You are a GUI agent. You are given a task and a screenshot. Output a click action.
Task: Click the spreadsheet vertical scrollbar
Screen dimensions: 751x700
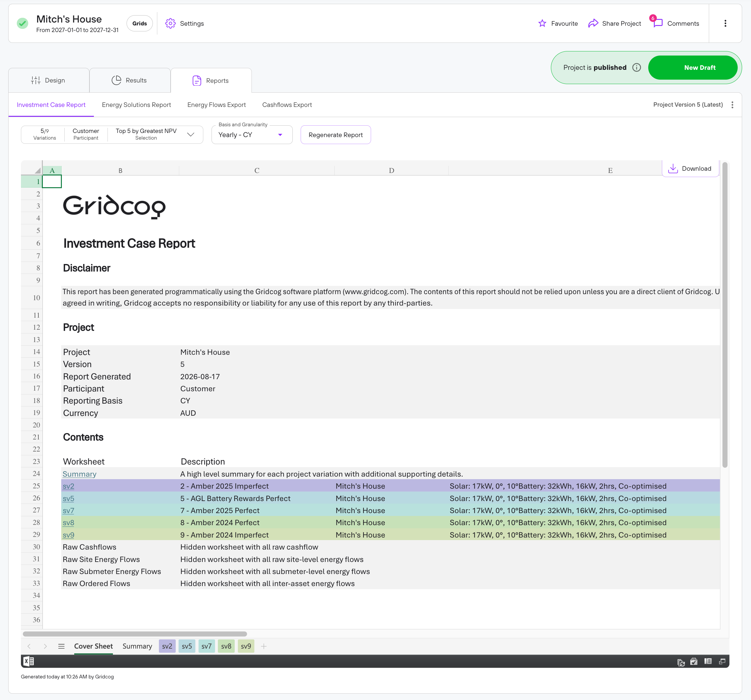click(x=725, y=314)
